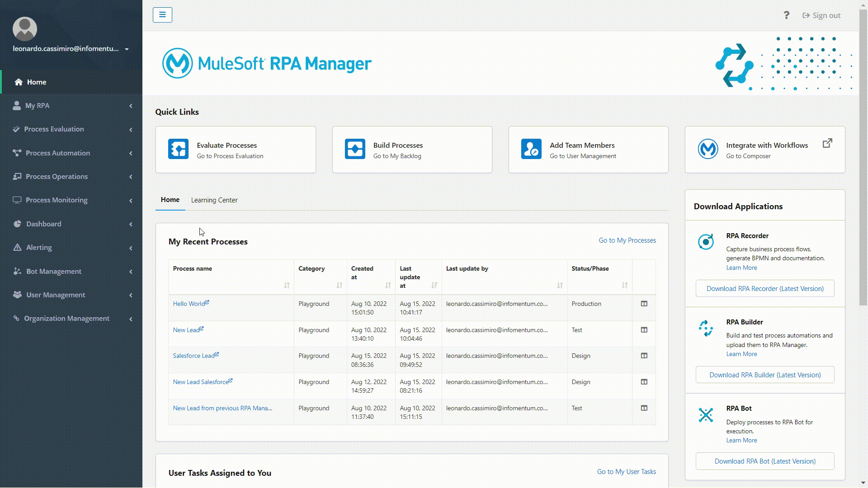This screenshot has width=868, height=488.
Task: Click the help question mark icon
Action: click(787, 15)
